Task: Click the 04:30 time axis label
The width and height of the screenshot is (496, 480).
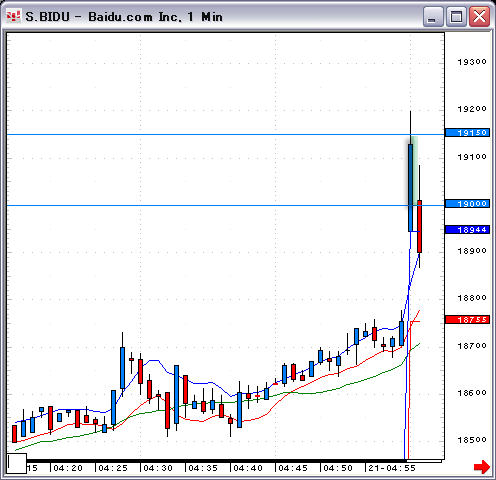Action: click(x=158, y=468)
